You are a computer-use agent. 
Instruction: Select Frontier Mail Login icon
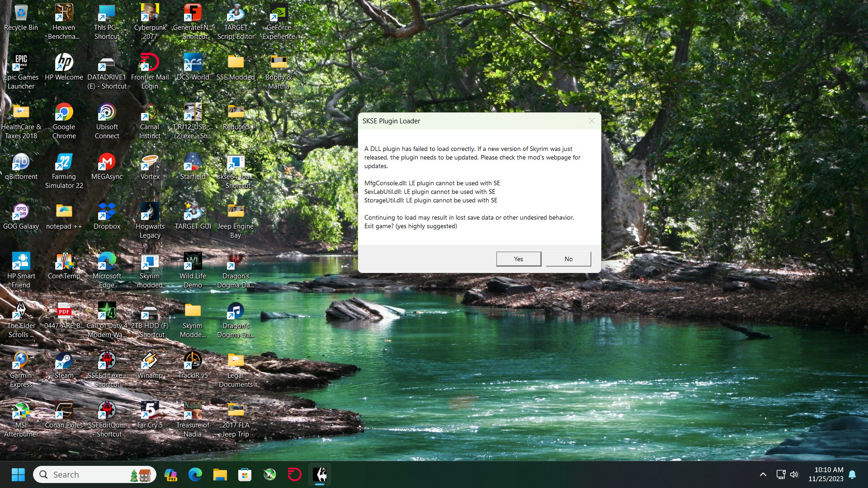[150, 71]
